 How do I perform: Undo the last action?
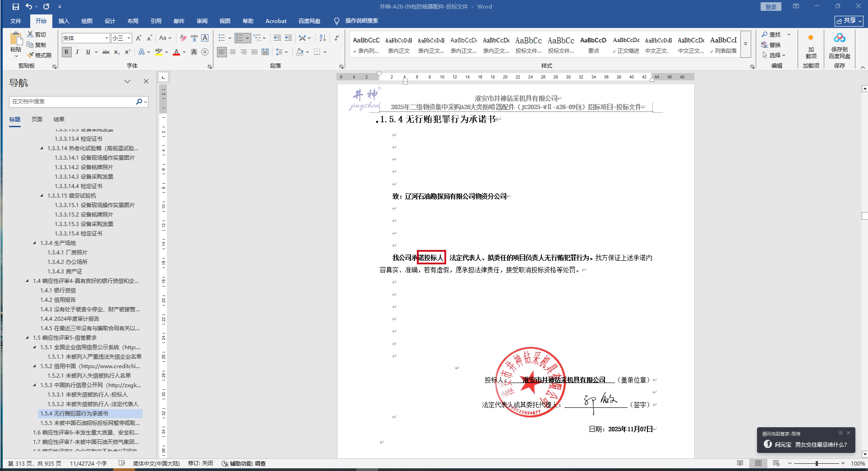coord(29,7)
